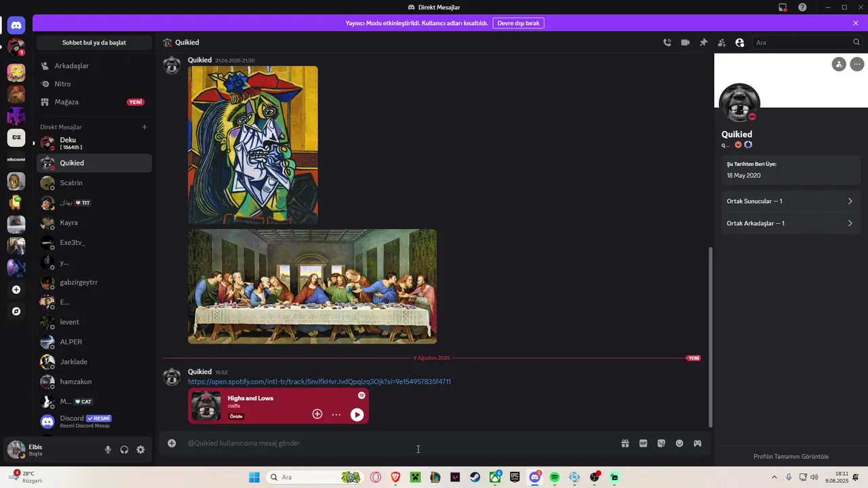Open ALPER direct message
The height and width of the screenshot is (488, 868).
point(94,342)
